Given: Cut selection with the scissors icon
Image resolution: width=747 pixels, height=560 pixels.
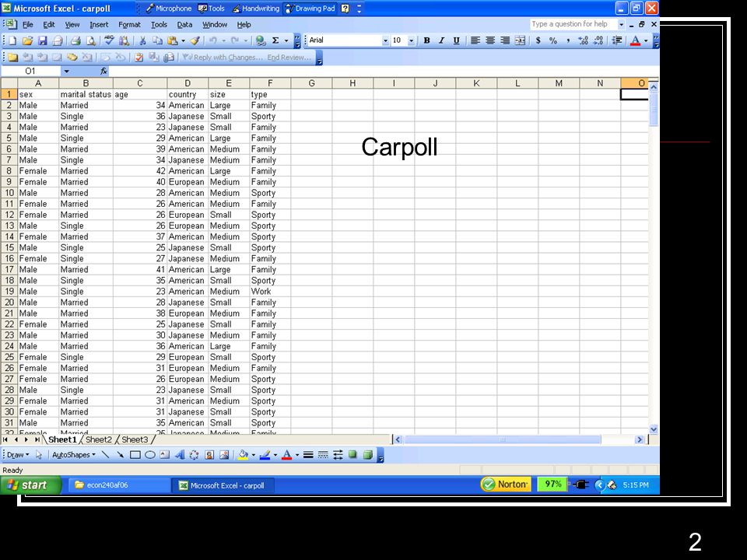Looking at the screenshot, I should point(142,41).
